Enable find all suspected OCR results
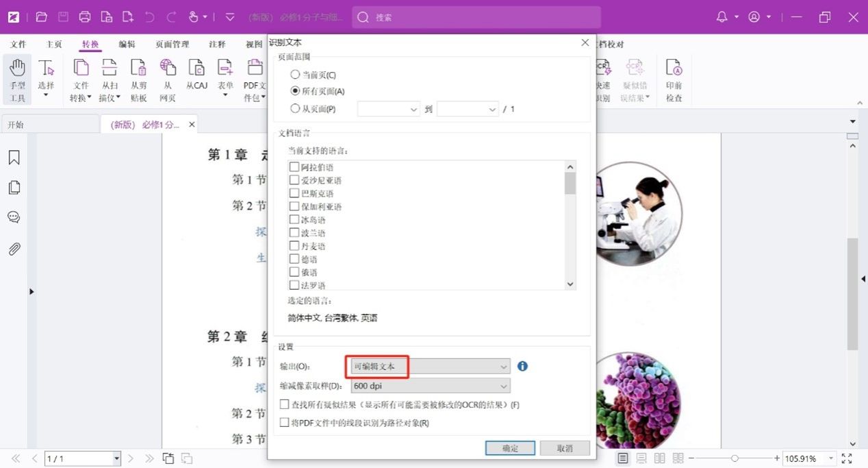868x468 pixels. coord(285,405)
